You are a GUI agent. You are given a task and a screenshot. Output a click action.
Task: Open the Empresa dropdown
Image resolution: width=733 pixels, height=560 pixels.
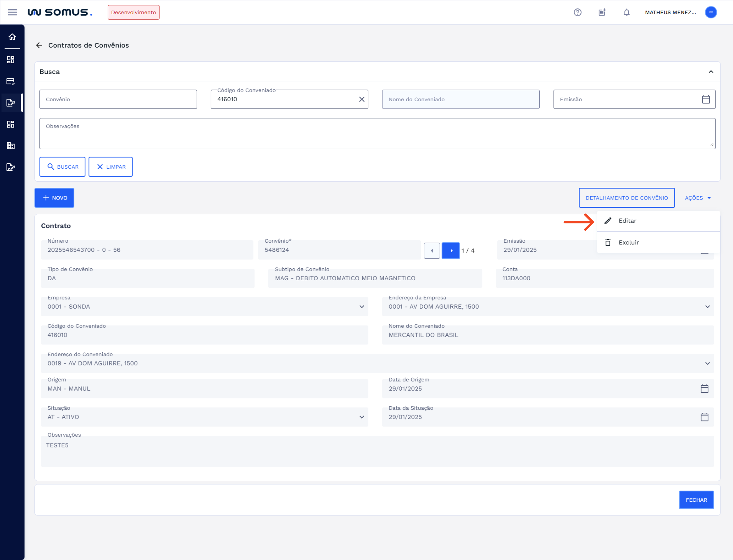[x=362, y=307]
